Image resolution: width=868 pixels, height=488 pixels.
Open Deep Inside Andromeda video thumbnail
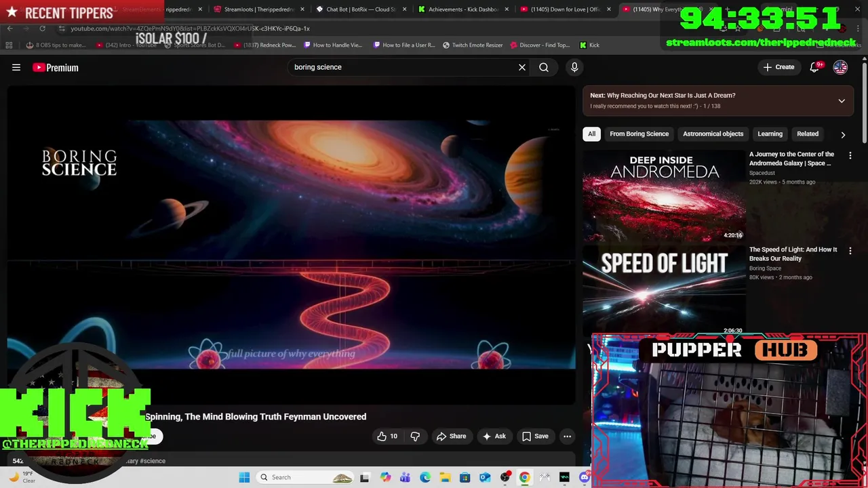(x=664, y=195)
